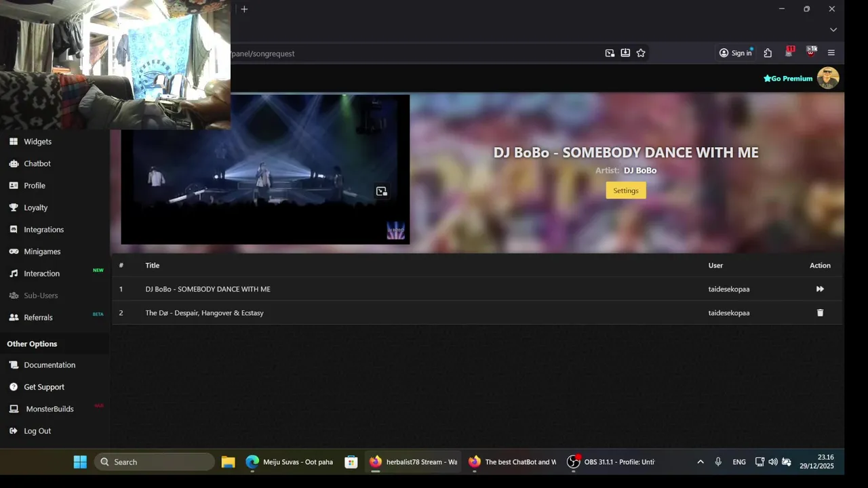Click the extension icon with badge 11

(789, 52)
